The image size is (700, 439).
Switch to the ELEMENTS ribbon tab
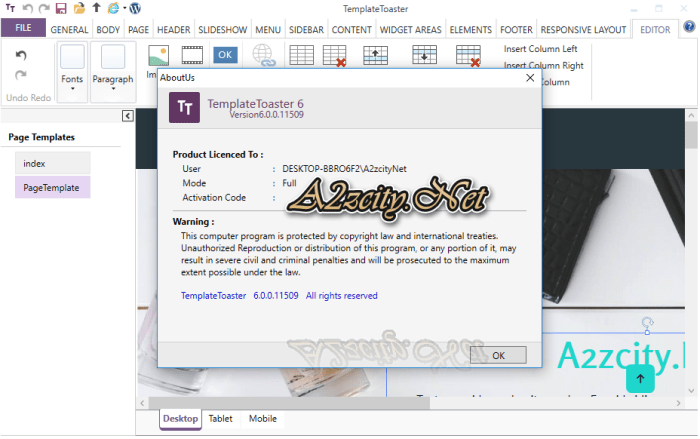click(x=471, y=29)
